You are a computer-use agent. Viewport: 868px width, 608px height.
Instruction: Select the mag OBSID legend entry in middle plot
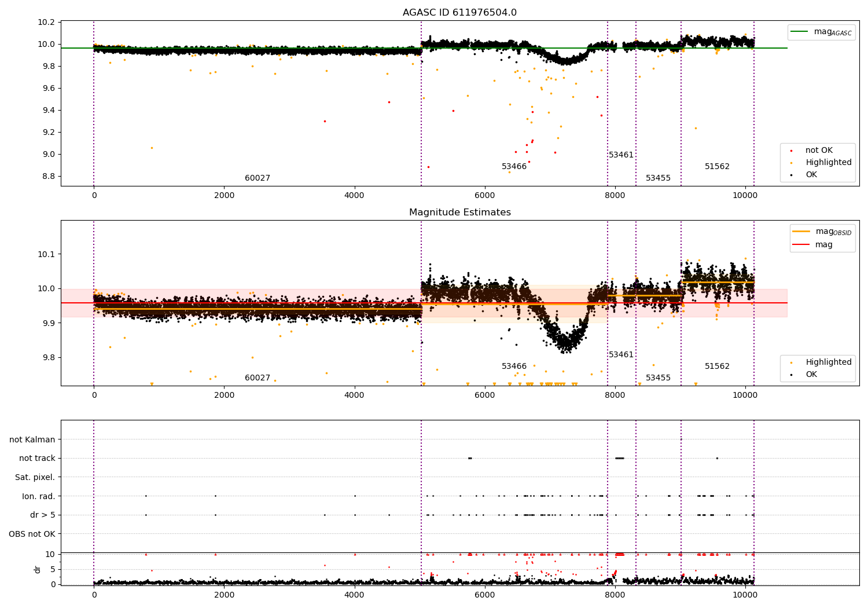[x=822, y=232]
